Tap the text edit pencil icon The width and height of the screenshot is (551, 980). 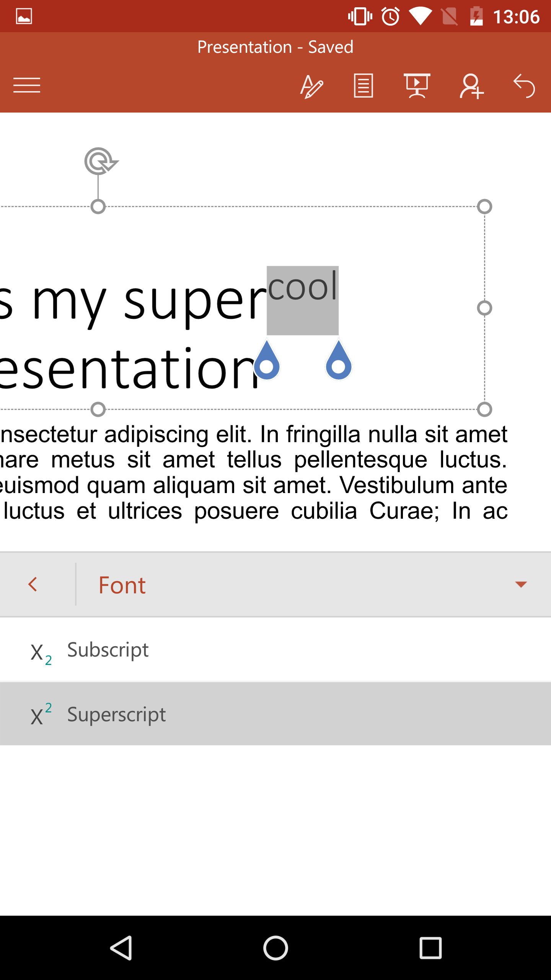pos(311,86)
